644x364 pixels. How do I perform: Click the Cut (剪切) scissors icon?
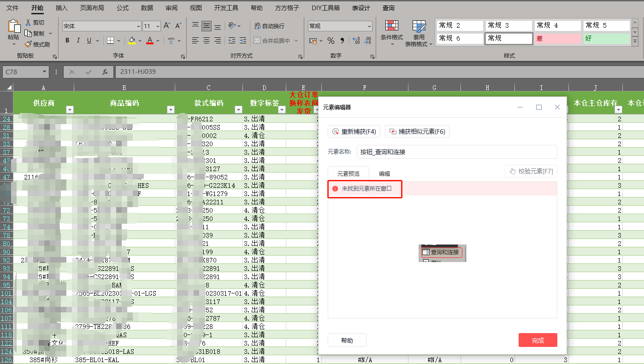pos(28,22)
